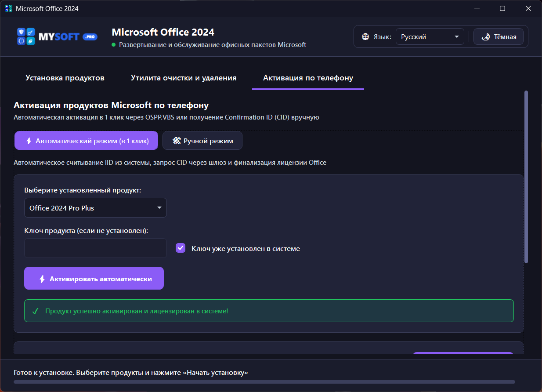Open the Русский language dropdown
The height and width of the screenshot is (392, 542).
coord(430,37)
